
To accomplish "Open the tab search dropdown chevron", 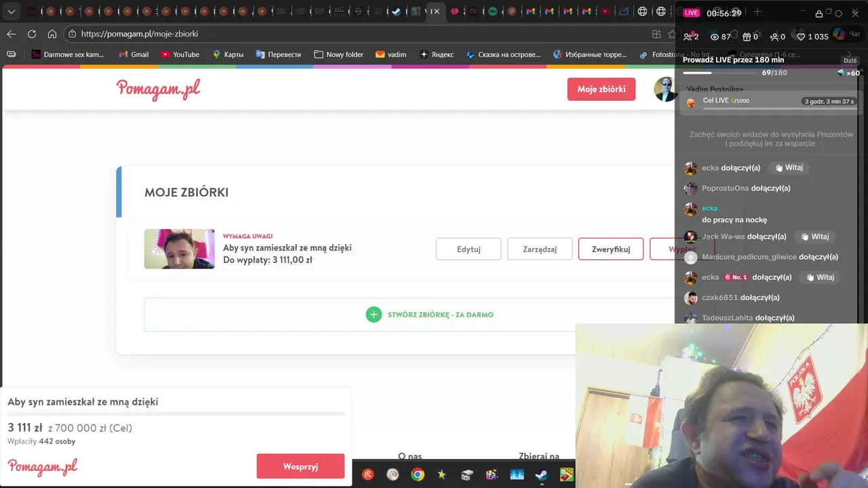I will click(x=11, y=12).
